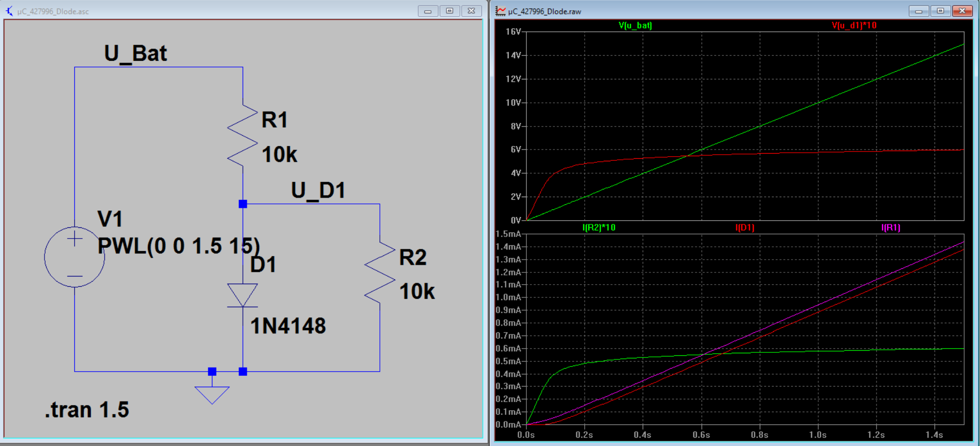The image size is (980, 446).
Task: Click the D1 diode symbol
Action: point(243,295)
